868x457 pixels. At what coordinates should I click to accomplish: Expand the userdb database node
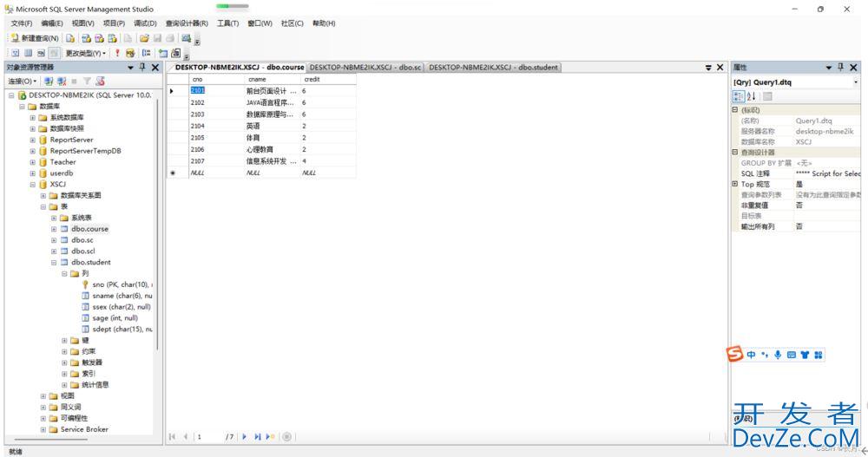click(33, 173)
